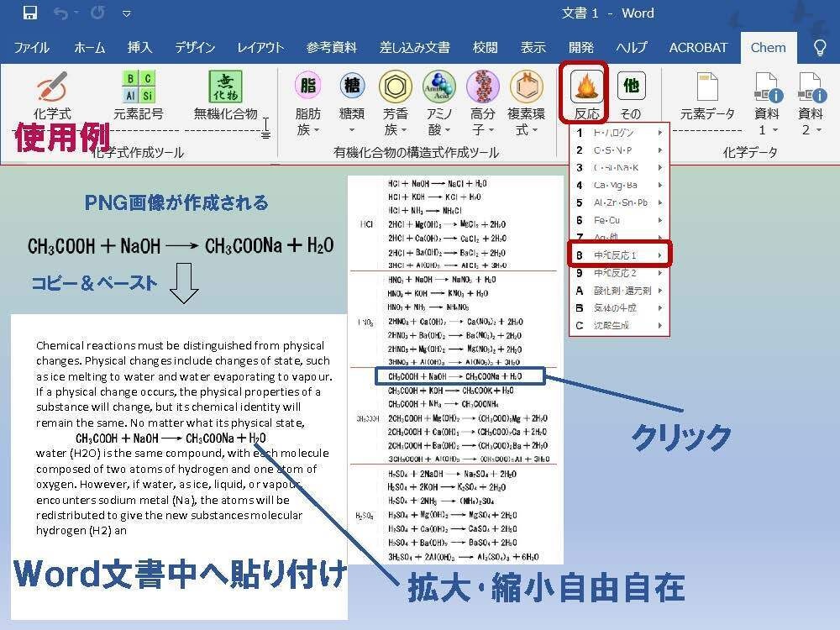Select reaction HNO3 + NaOH → NaNO3 + H2O
Screen dimensions: 840x630
pyautogui.click(x=442, y=280)
